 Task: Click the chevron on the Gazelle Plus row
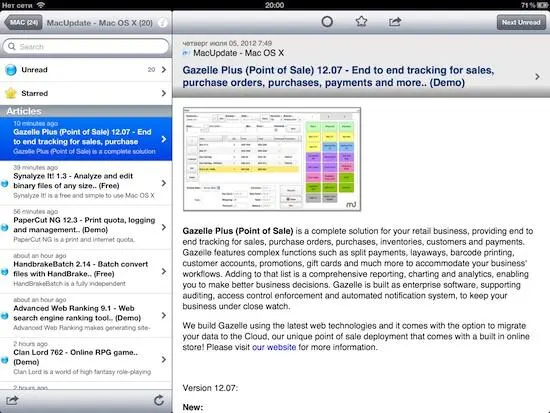click(164, 139)
